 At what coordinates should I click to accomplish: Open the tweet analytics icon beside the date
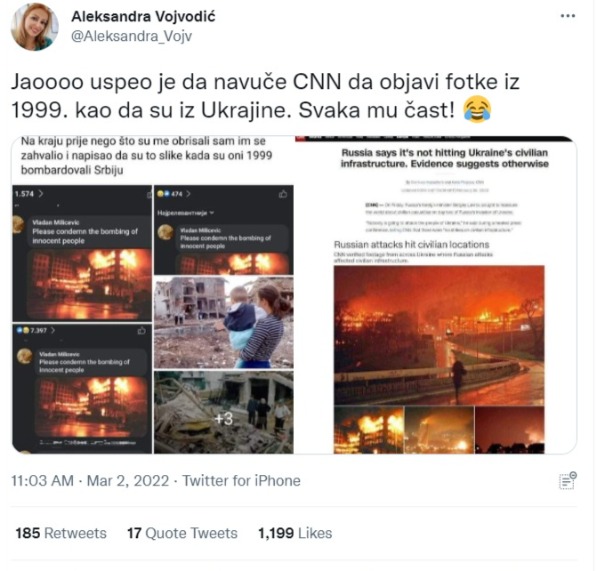coord(568,480)
